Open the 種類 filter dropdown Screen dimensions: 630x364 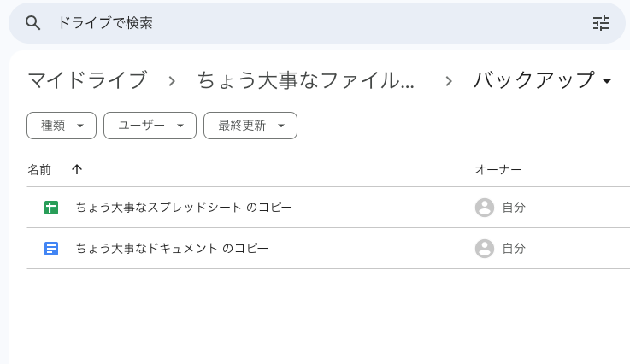coord(61,126)
